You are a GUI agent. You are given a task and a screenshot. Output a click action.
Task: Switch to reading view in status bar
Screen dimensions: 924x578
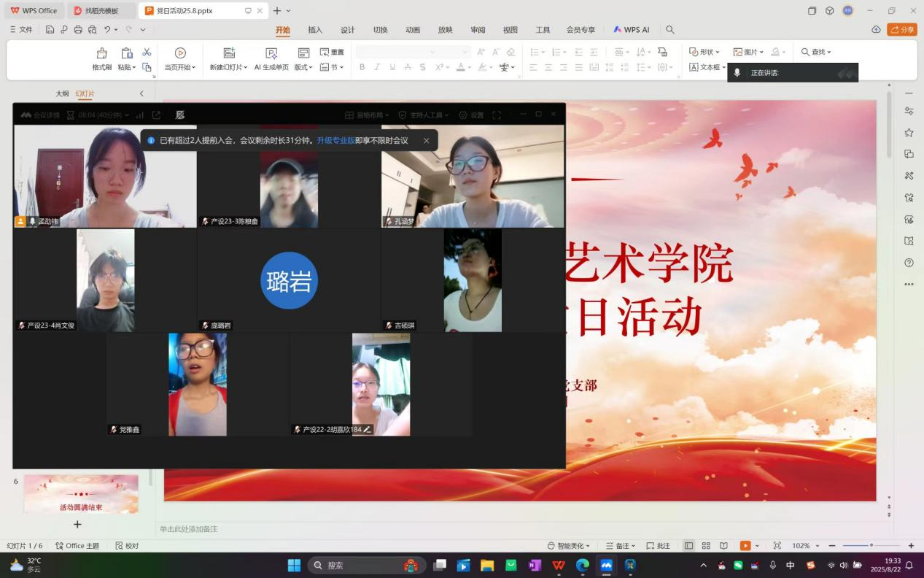point(723,546)
